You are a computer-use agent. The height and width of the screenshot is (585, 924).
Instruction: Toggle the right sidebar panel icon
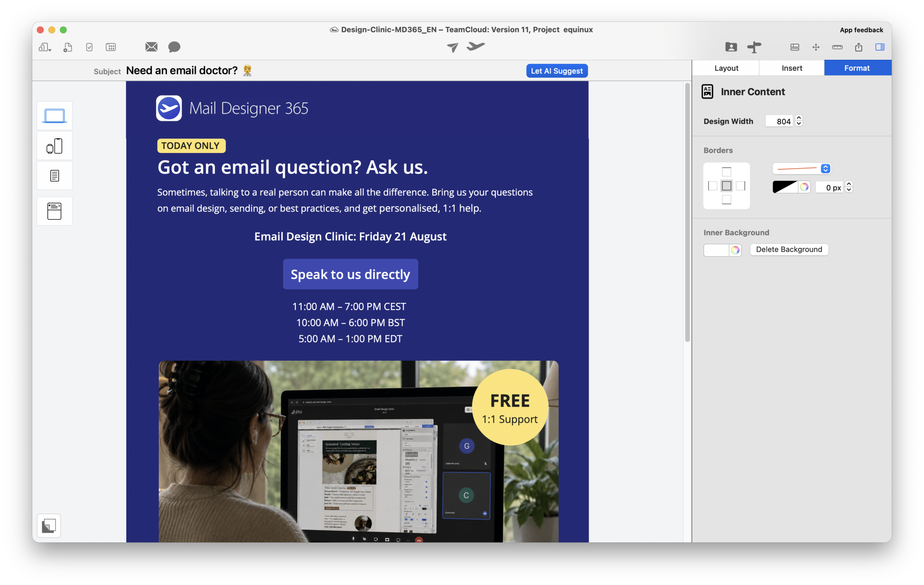[x=880, y=47]
